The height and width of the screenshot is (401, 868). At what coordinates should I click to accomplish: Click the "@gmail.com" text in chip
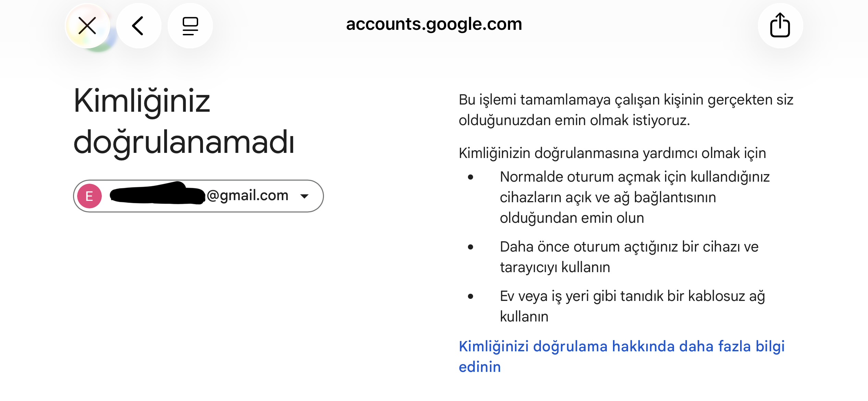[248, 195]
